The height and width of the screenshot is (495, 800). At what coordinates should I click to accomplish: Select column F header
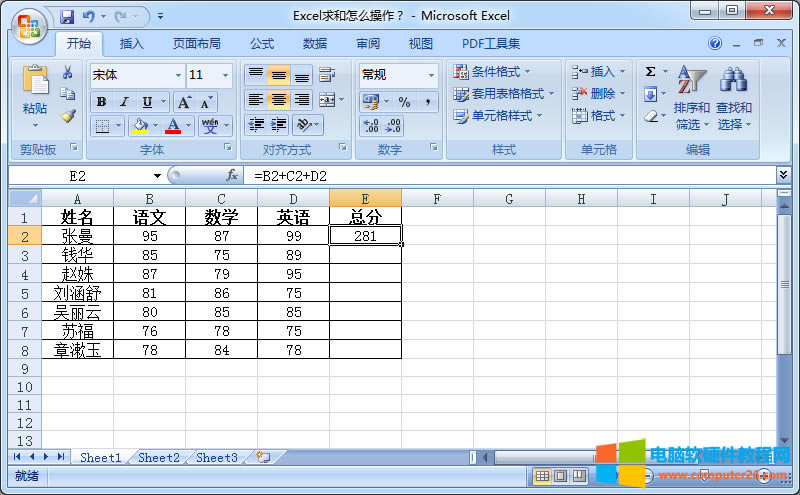point(437,199)
